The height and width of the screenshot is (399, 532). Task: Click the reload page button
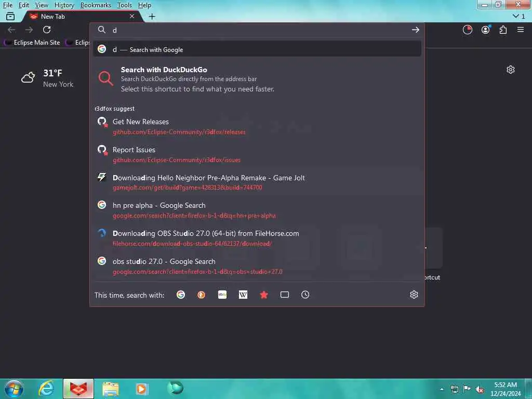[47, 30]
